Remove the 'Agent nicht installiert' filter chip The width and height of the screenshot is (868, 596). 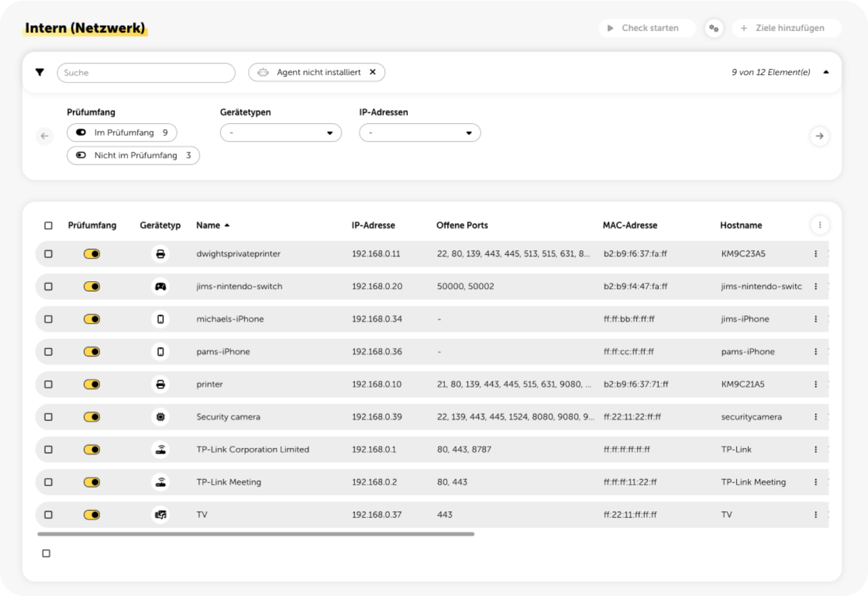372,72
